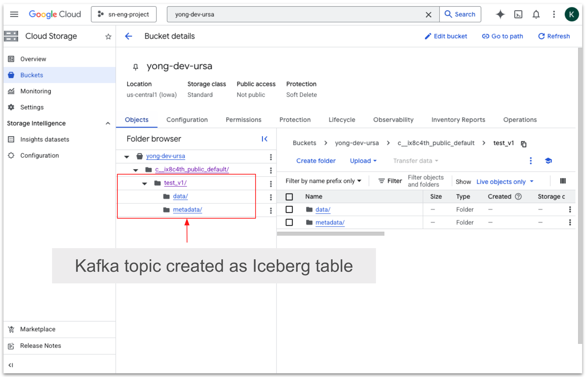
Task: Collapse the Folder browser panel
Action: point(264,139)
